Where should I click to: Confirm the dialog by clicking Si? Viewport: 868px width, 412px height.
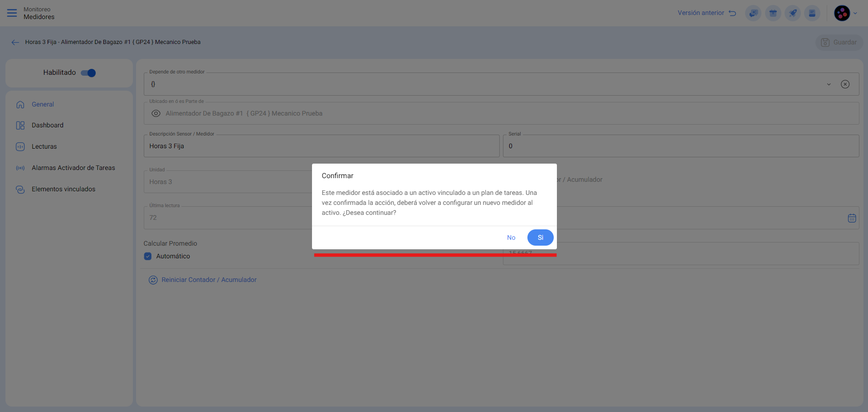pos(540,238)
